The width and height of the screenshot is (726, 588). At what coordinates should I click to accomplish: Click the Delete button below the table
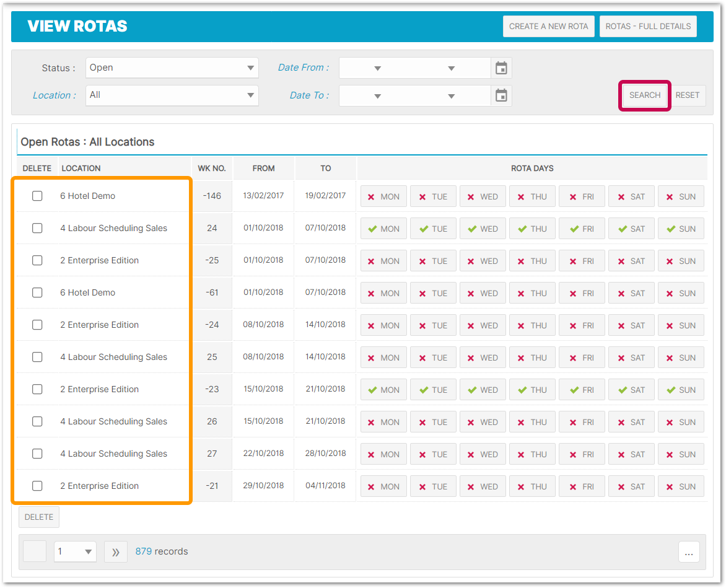coord(39,517)
